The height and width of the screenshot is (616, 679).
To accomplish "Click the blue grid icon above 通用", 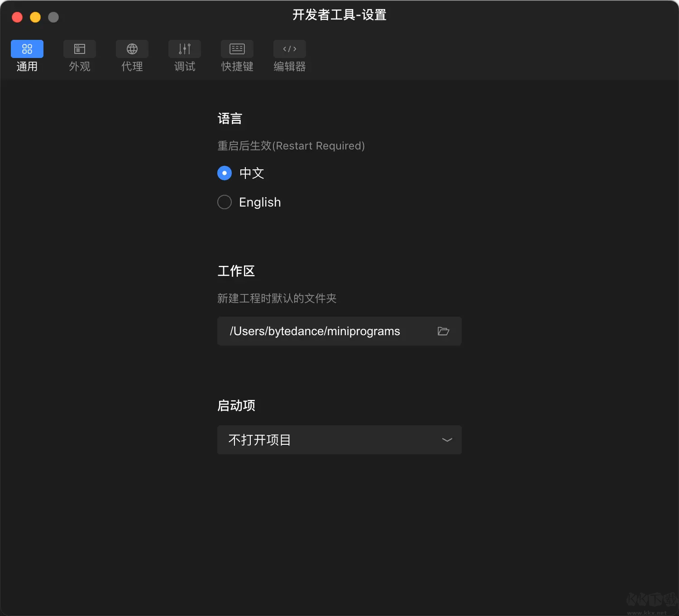I will (x=27, y=48).
